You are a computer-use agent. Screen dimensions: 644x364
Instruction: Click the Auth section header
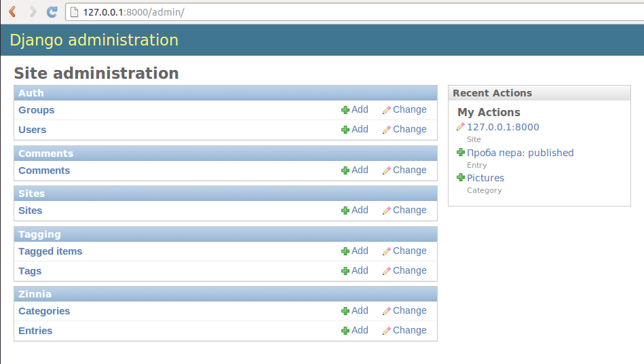coord(225,93)
